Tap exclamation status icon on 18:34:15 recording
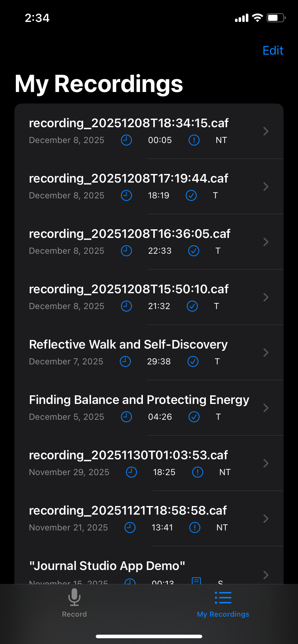 pos(194,140)
